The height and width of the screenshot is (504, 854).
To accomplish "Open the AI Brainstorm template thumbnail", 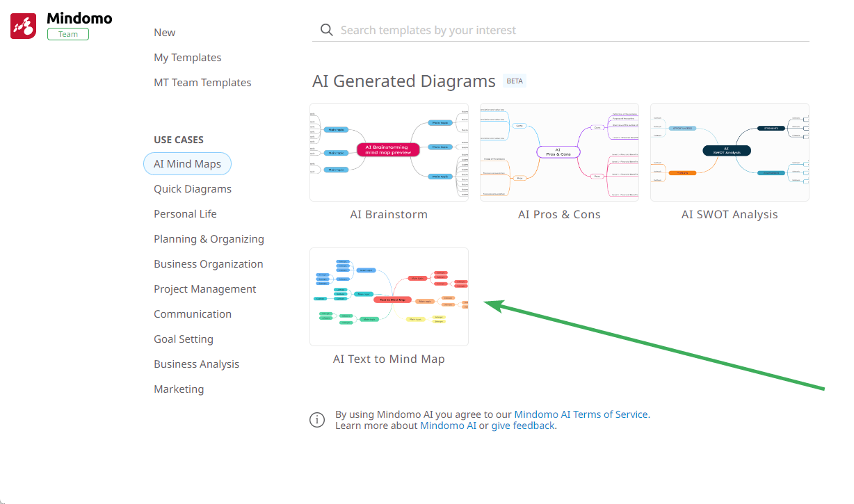I will (389, 152).
